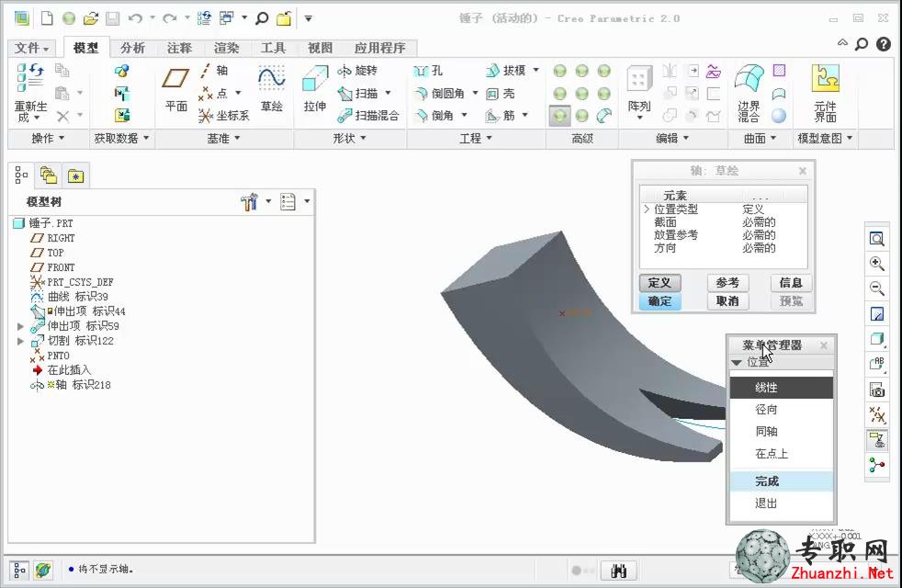Click the Redo arrow icon
This screenshot has width=902, height=588.
(x=169, y=18)
